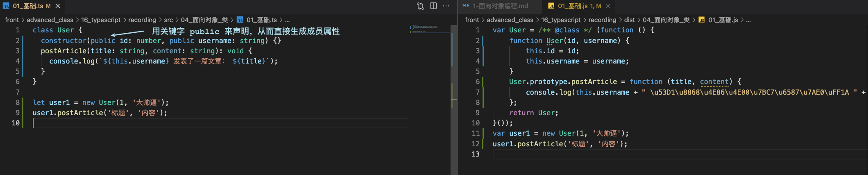Open the '01_基础.ts' breadcrumb item
The image size is (868, 175).
[x=261, y=20]
